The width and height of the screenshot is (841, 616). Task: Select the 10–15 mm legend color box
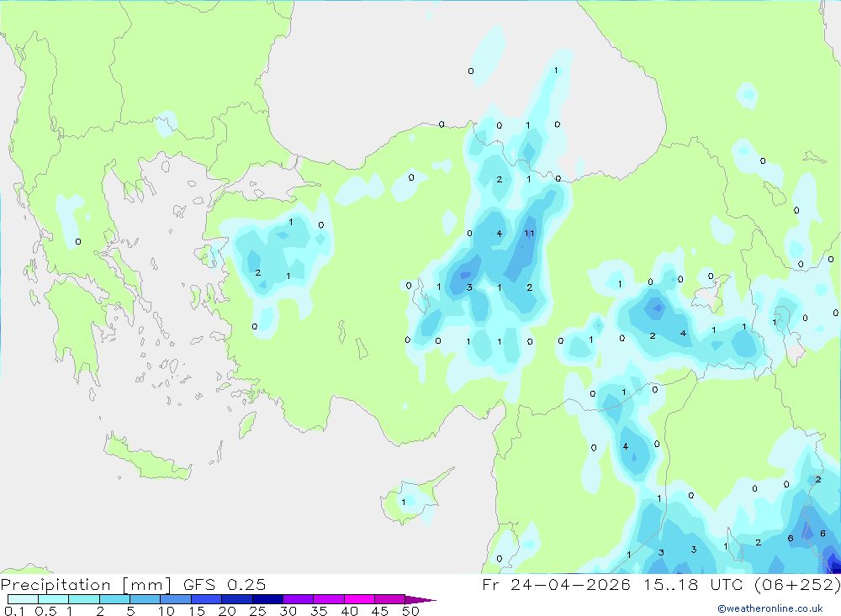(x=176, y=599)
